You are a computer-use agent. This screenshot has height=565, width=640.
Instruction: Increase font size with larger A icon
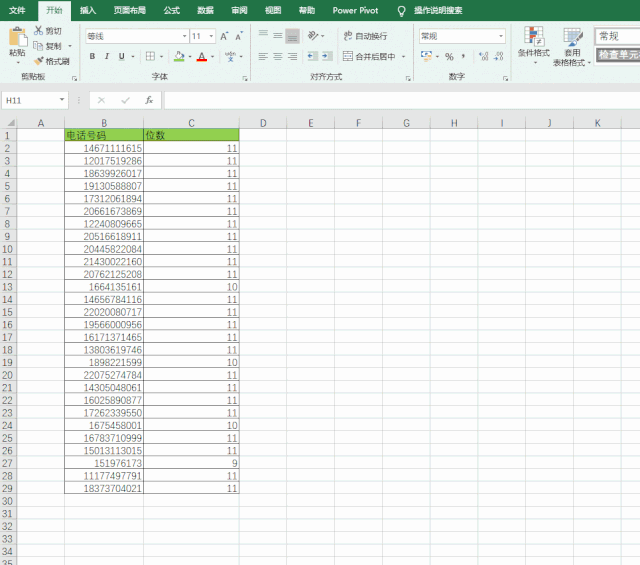(224, 36)
